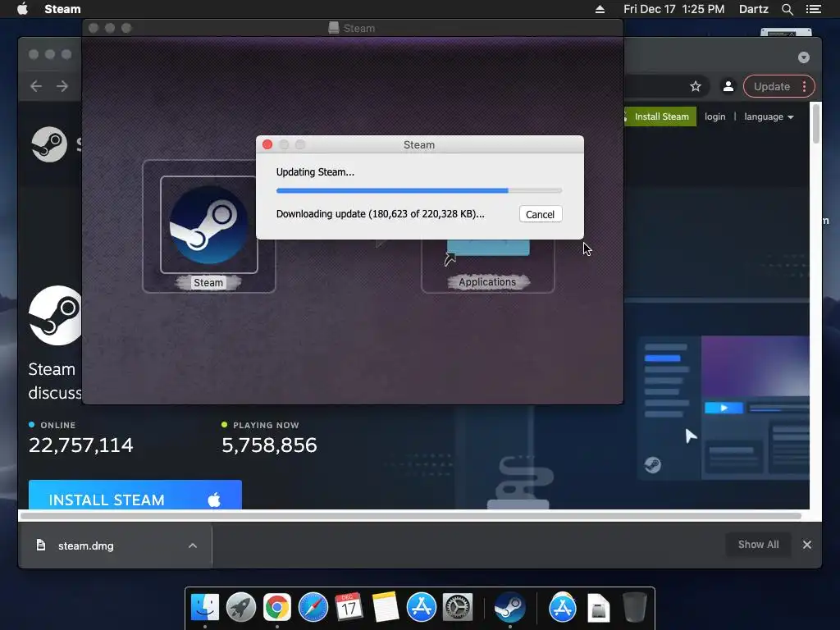Open the Trash in the Dock
This screenshot has height=630, width=840.
pyautogui.click(x=635, y=608)
